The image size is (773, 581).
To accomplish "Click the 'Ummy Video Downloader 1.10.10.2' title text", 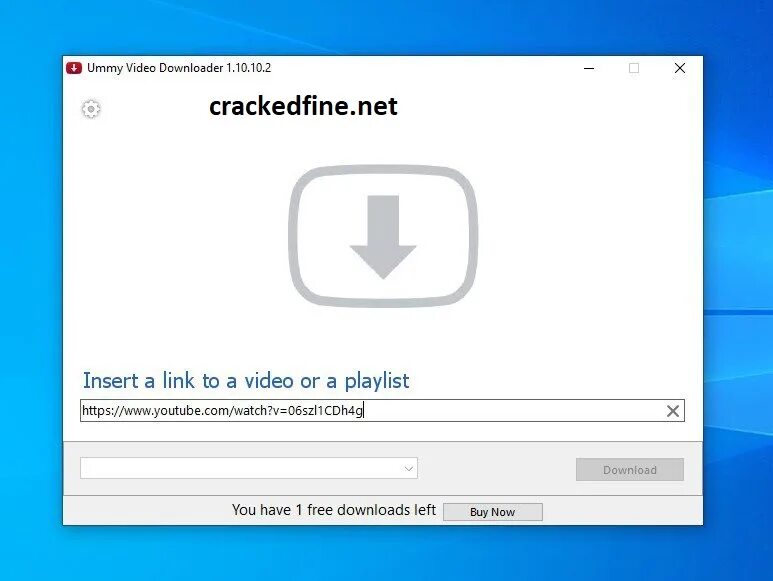I will 179,68.
